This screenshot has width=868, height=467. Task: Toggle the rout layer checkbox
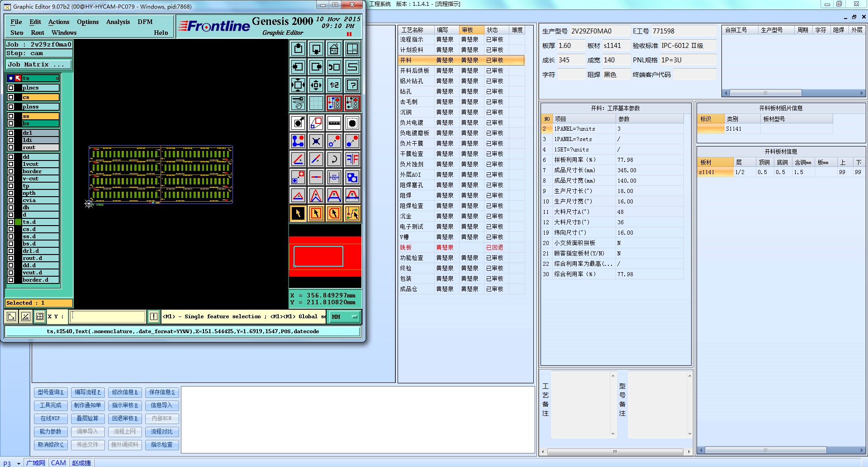tap(11, 147)
